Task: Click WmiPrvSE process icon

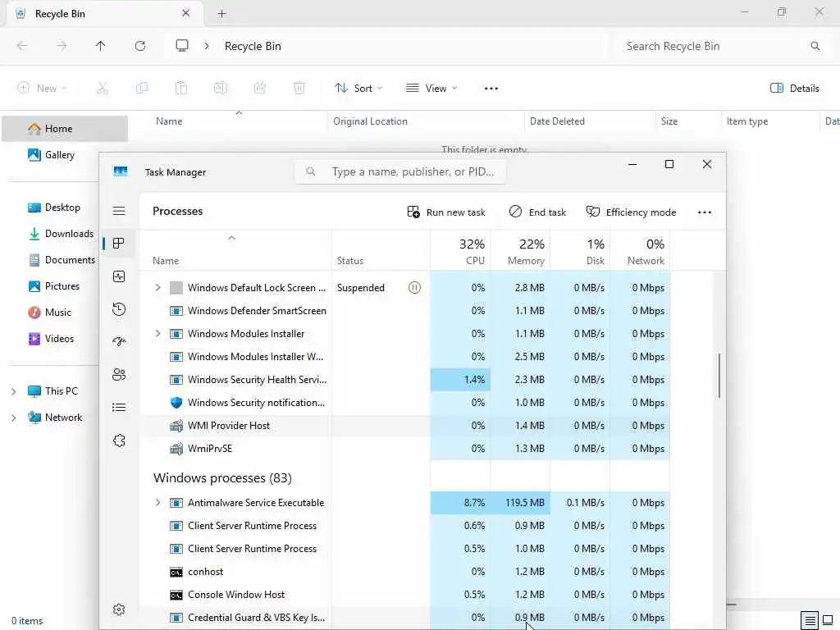Action: pos(176,449)
